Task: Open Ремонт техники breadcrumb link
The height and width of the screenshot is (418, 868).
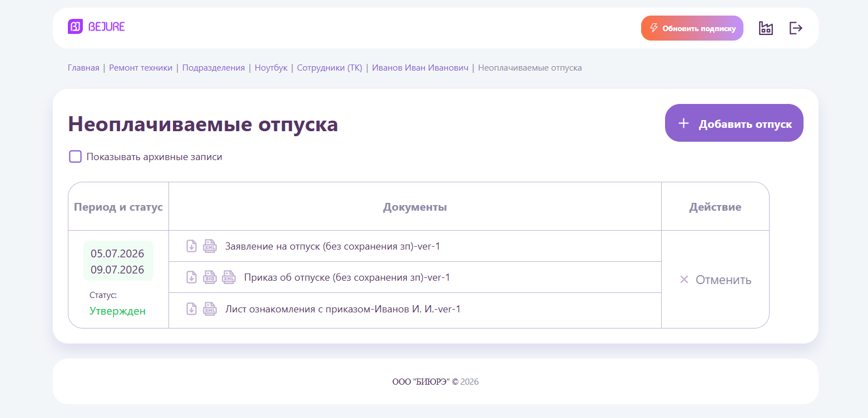Action: 141,68
